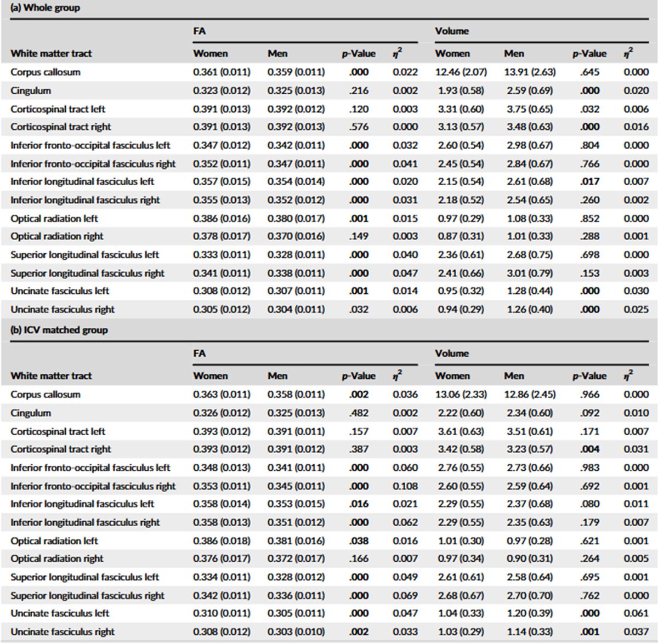
Task: Select "Uncinate fasciculus right" in ICV matched table
Action: pos(62,632)
